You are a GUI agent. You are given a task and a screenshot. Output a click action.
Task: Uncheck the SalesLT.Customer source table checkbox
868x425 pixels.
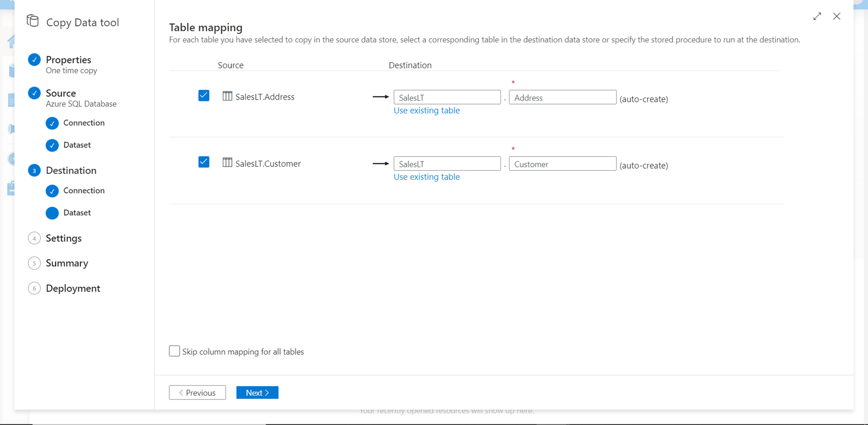pyautogui.click(x=204, y=162)
